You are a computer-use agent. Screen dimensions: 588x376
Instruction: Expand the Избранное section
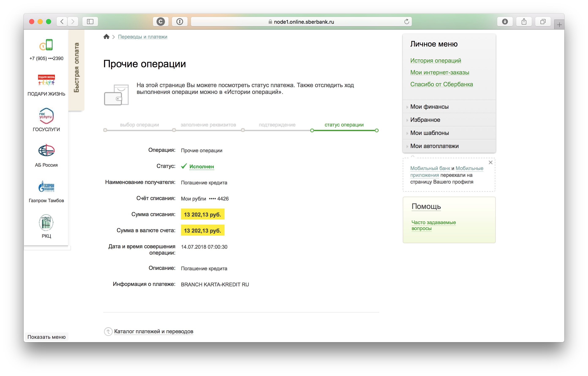(x=449, y=120)
